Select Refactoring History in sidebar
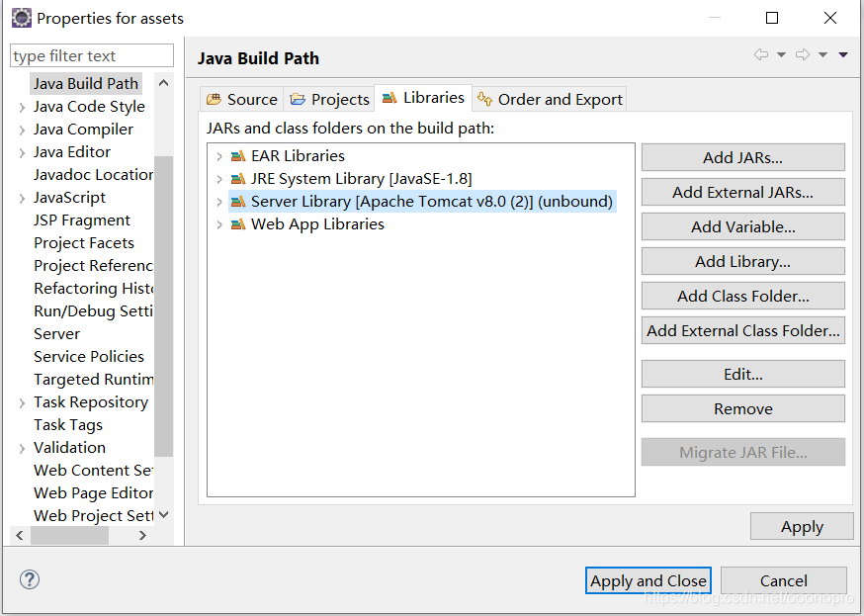This screenshot has height=616, width=864. (93, 289)
